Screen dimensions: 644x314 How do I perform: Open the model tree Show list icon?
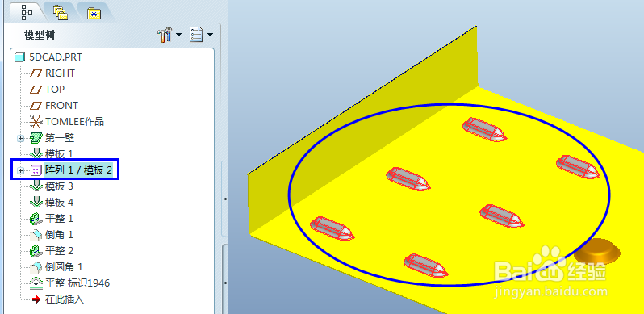(197, 36)
